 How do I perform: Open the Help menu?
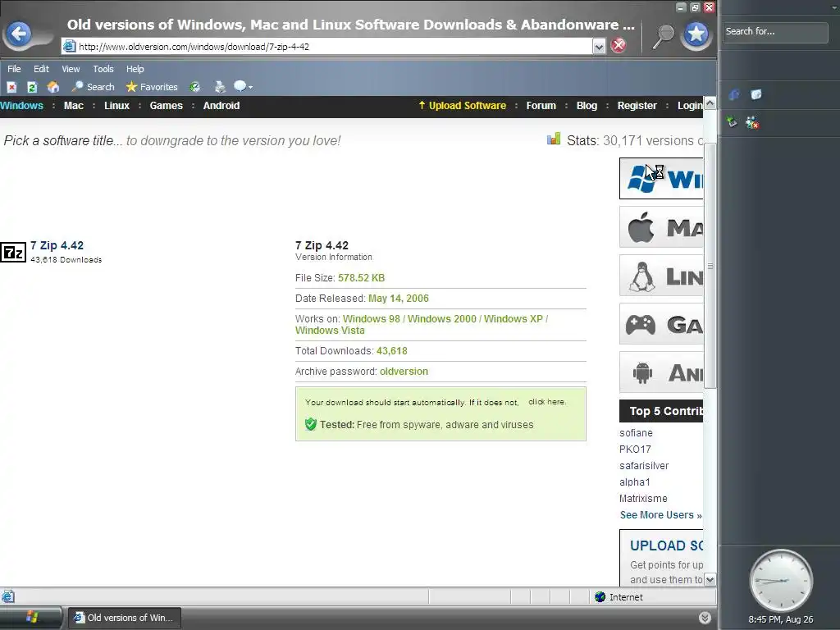click(x=135, y=69)
